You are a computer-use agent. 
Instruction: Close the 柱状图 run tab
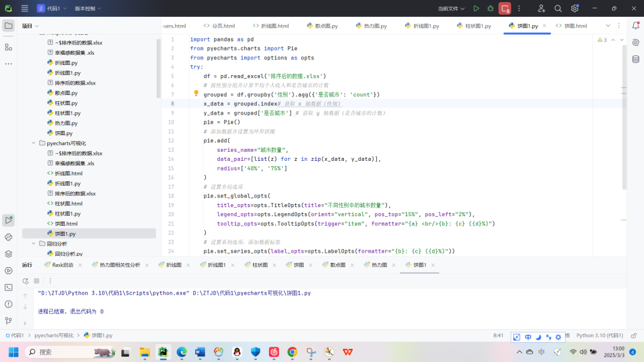pyautogui.click(x=274, y=265)
